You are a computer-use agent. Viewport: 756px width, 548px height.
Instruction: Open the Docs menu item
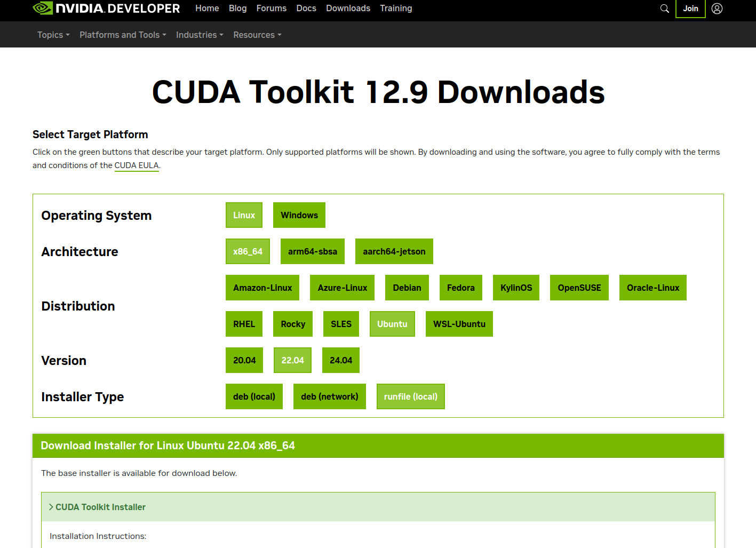pos(306,9)
